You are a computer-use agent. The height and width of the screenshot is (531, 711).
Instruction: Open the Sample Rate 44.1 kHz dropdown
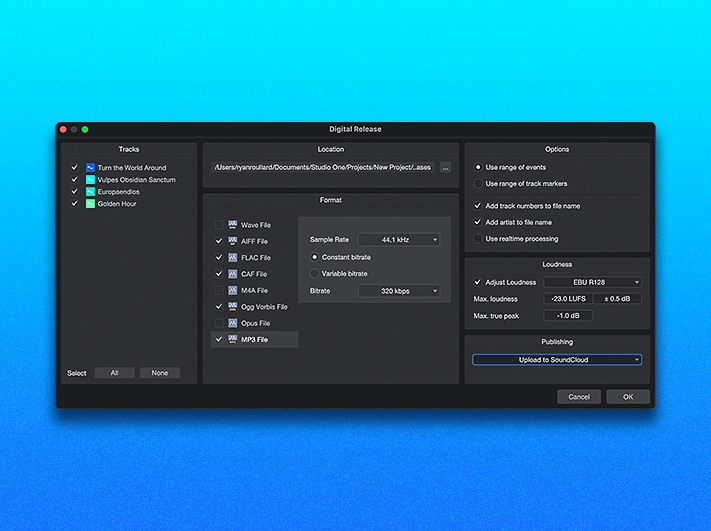pos(399,239)
